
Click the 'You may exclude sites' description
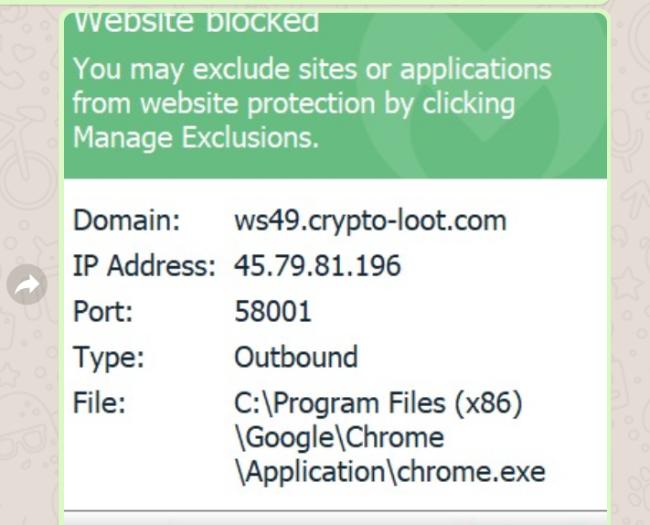click(312, 103)
